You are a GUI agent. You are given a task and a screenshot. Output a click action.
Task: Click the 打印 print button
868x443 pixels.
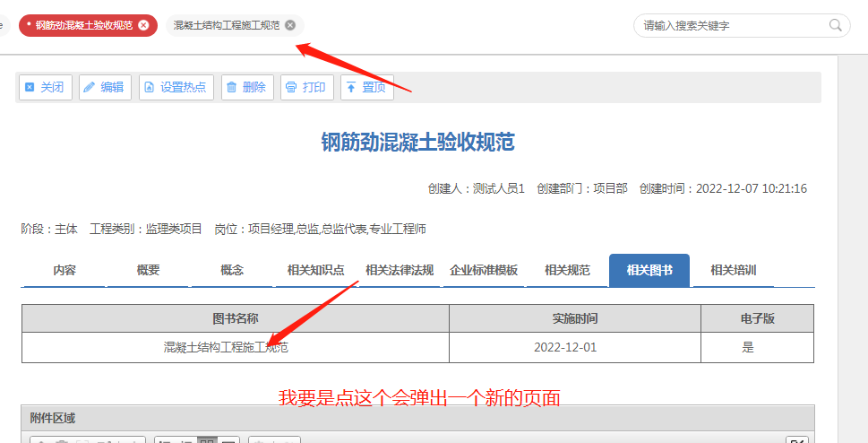[x=306, y=87]
